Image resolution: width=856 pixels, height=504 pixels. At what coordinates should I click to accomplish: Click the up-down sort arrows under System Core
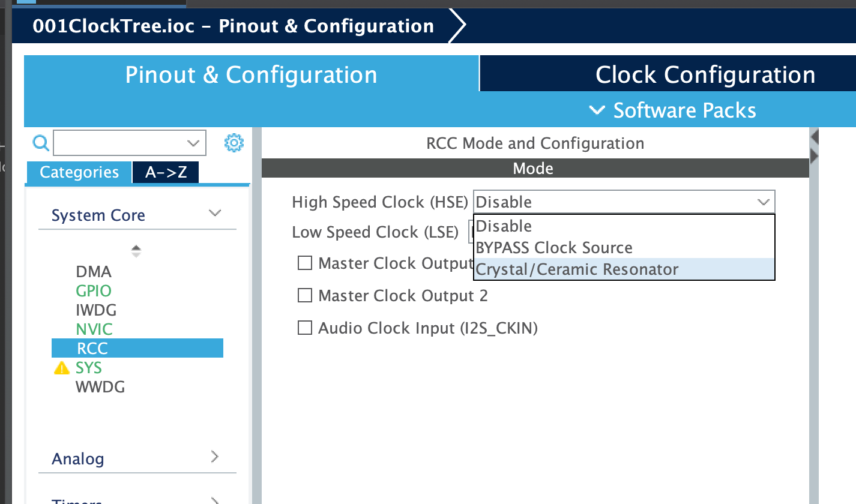coord(136,251)
